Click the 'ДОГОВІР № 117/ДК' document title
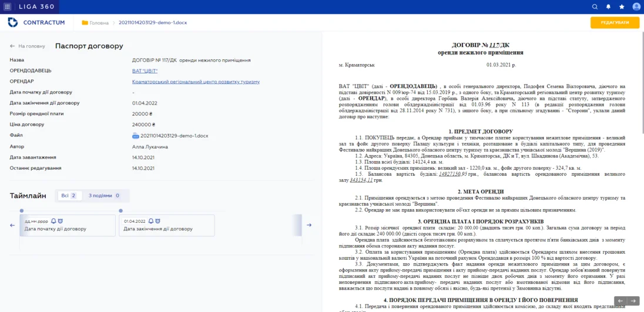The height and width of the screenshot is (312, 644). click(481, 45)
